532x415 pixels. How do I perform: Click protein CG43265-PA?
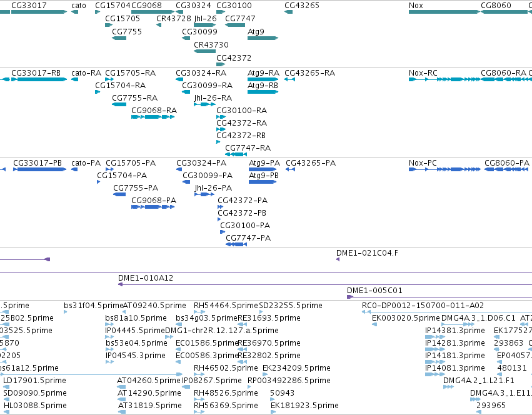[290, 169]
